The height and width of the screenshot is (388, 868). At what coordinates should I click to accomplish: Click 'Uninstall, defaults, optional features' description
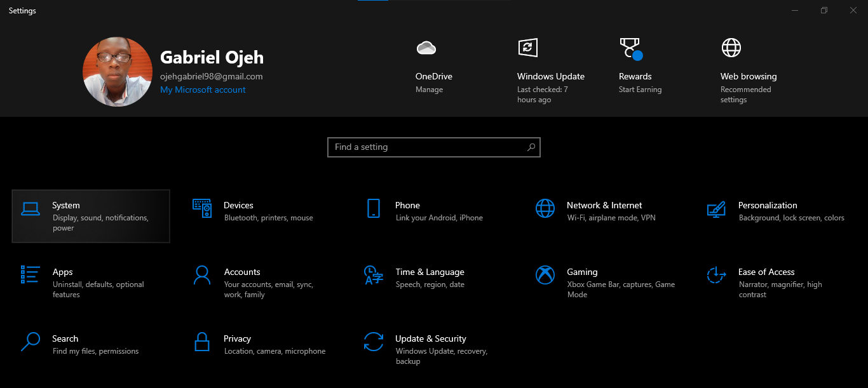point(98,290)
